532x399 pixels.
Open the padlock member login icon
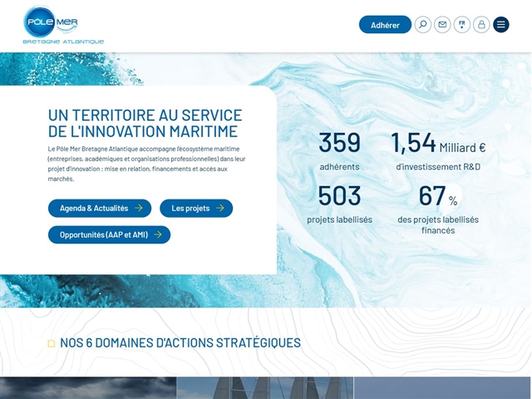(x=481, y=25)
